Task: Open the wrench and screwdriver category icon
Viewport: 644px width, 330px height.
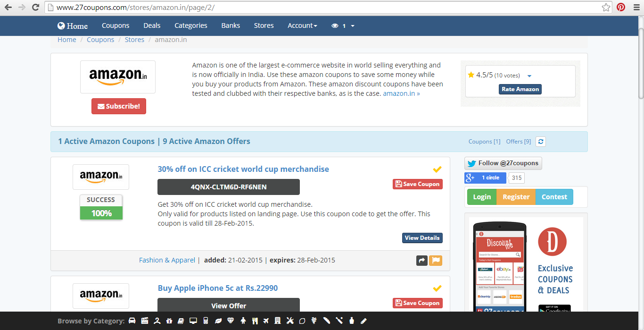Action: click(290, 321)
